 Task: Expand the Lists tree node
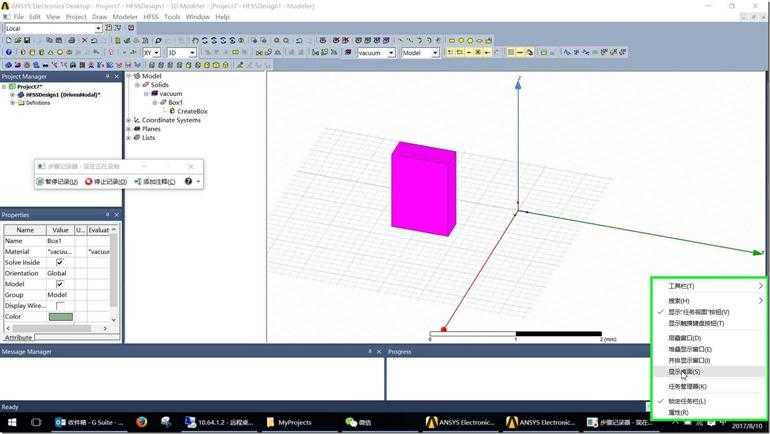pos(129,138)
